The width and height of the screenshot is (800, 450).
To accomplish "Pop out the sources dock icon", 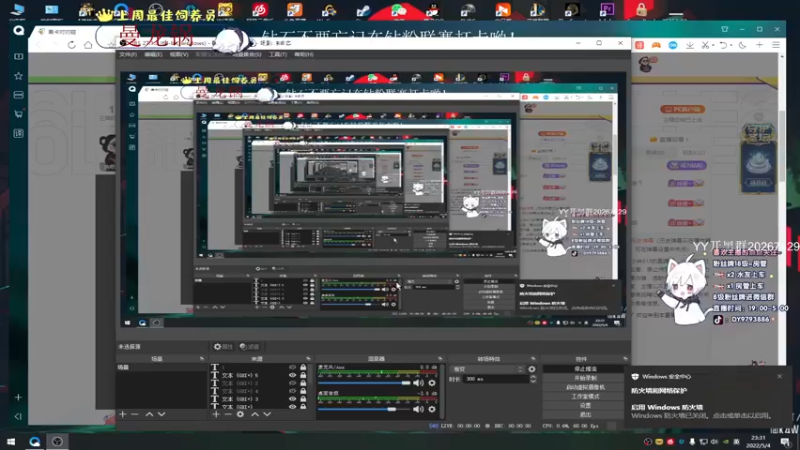I will 308,359.
